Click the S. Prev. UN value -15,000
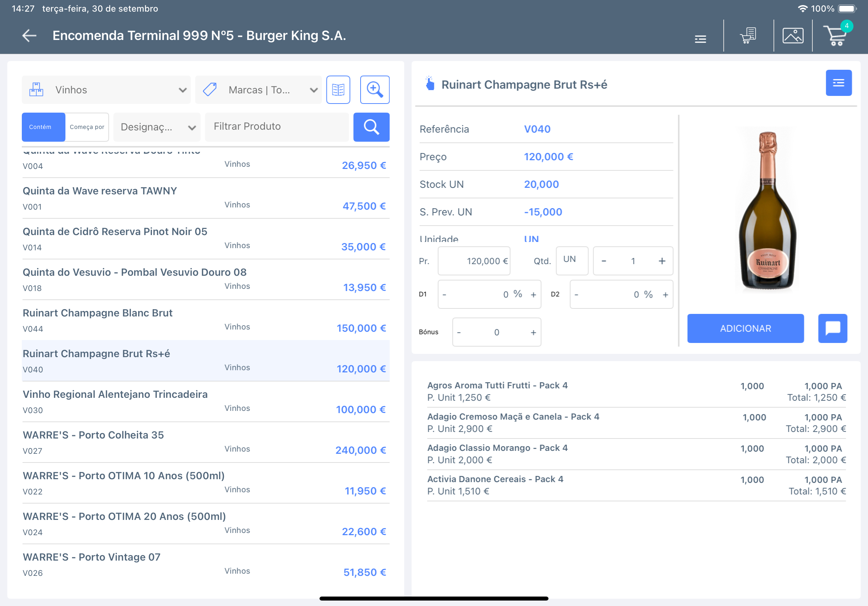This screenshot has width=868, height=606. coord(543,212)
